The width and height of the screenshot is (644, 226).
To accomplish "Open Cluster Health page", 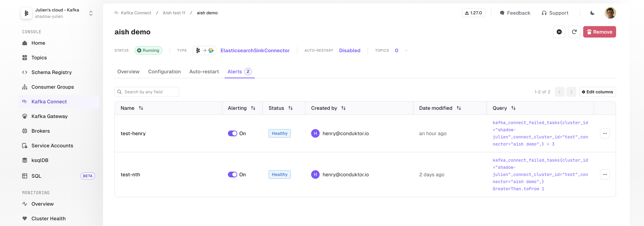I will coord(58,218).
